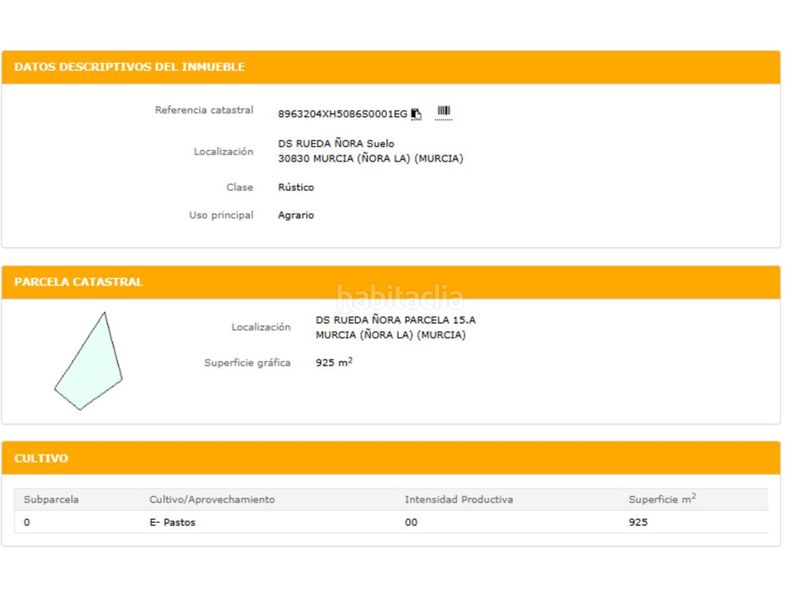The height and width of the screenshot is (600, 800).
Task: Click the 'Clase' label
Action: point(240,187)
